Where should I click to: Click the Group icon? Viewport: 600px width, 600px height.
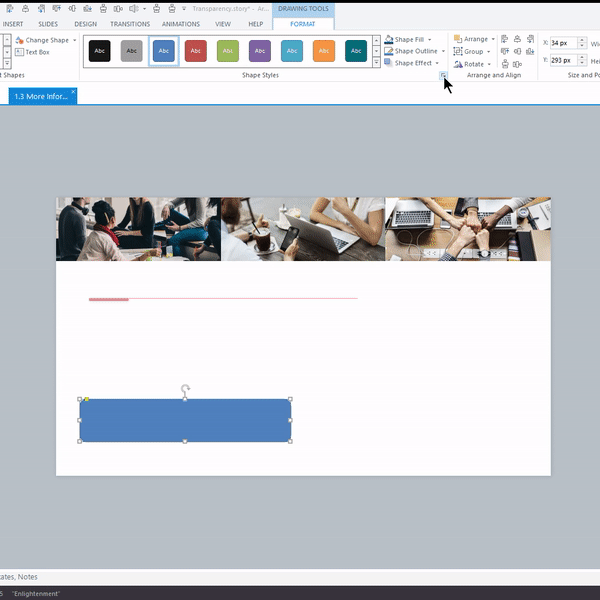tap(458, 51)
